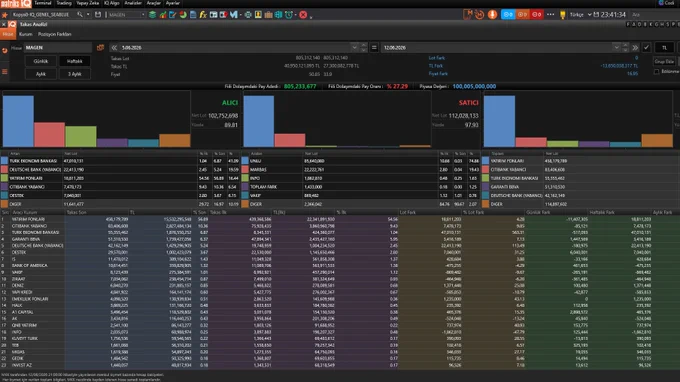Open the Türkçe language dropdown
Screen dimensions: 680x382
[x=580, y=14]
